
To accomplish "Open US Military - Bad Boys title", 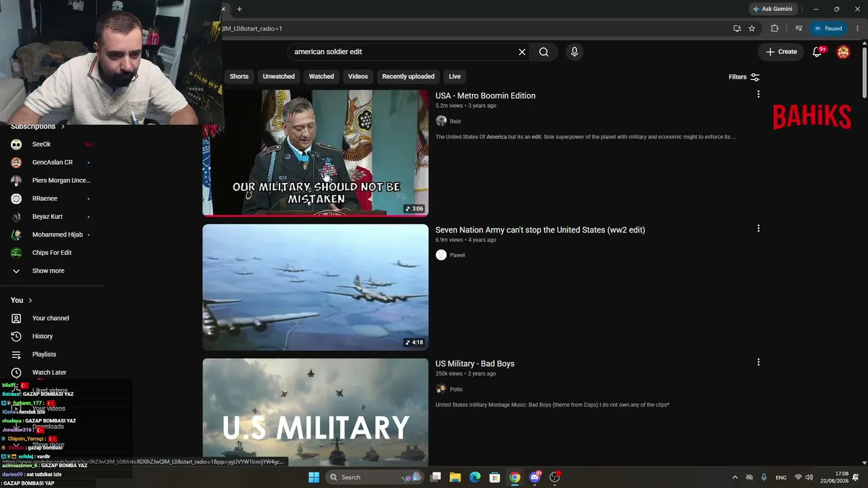I will [x=475, y=363].
